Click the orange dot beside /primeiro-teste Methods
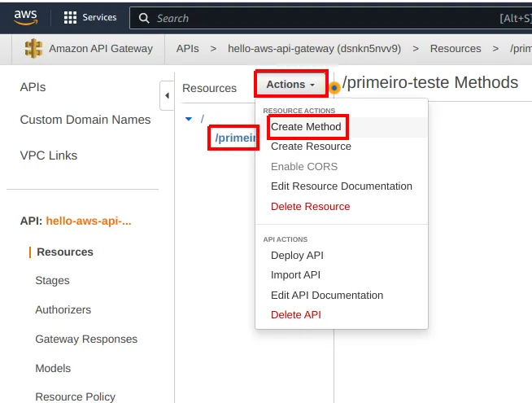The width and height of the screenshot is (532, 403). point(334,88)
